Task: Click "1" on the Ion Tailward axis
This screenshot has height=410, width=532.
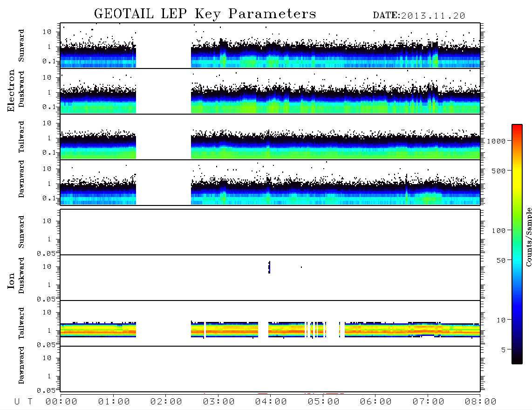Action: click(x=49, y=331)
